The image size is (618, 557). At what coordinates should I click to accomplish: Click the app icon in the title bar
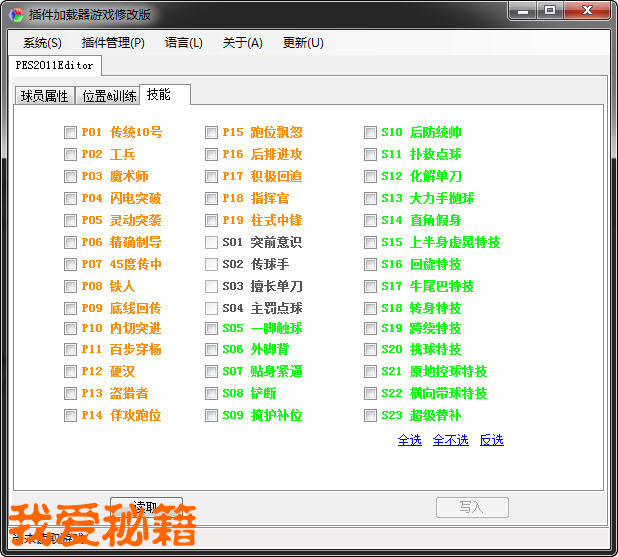point(13,13)
